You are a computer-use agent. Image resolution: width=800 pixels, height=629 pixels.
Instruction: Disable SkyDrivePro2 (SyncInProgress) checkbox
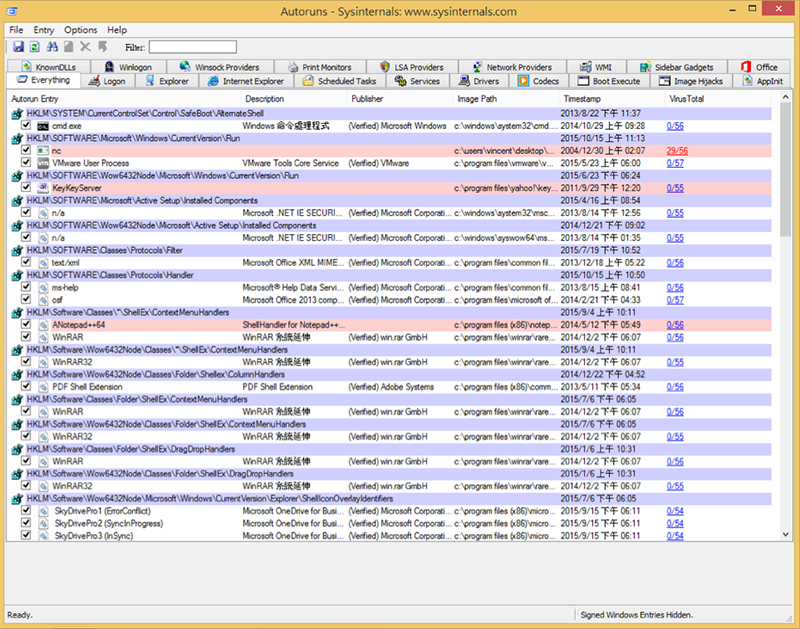tap(26, 523)
